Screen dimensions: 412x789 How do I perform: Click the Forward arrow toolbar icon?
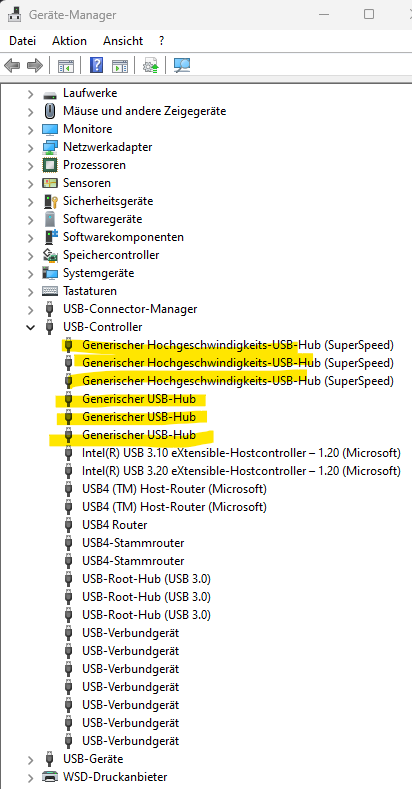click(x=35, y=65)
